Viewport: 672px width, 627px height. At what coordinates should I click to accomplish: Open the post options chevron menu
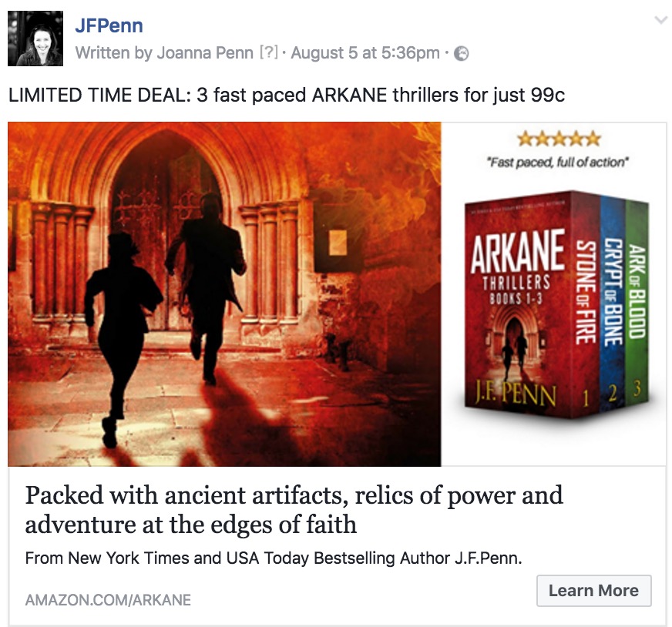[661, 20]
